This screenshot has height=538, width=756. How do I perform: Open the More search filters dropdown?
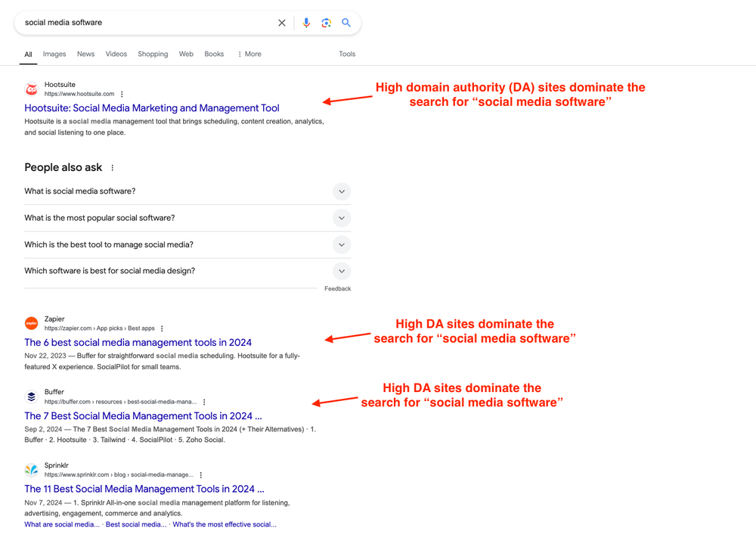[x=249, y=54]
